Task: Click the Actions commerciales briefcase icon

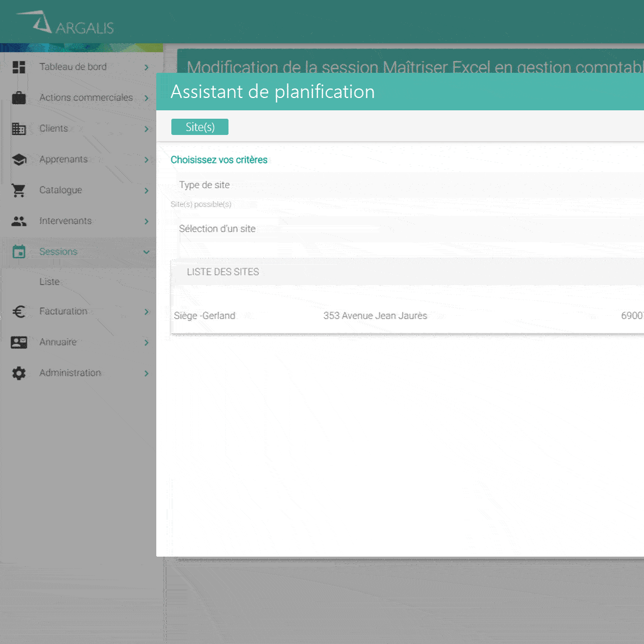Action: 19,98
